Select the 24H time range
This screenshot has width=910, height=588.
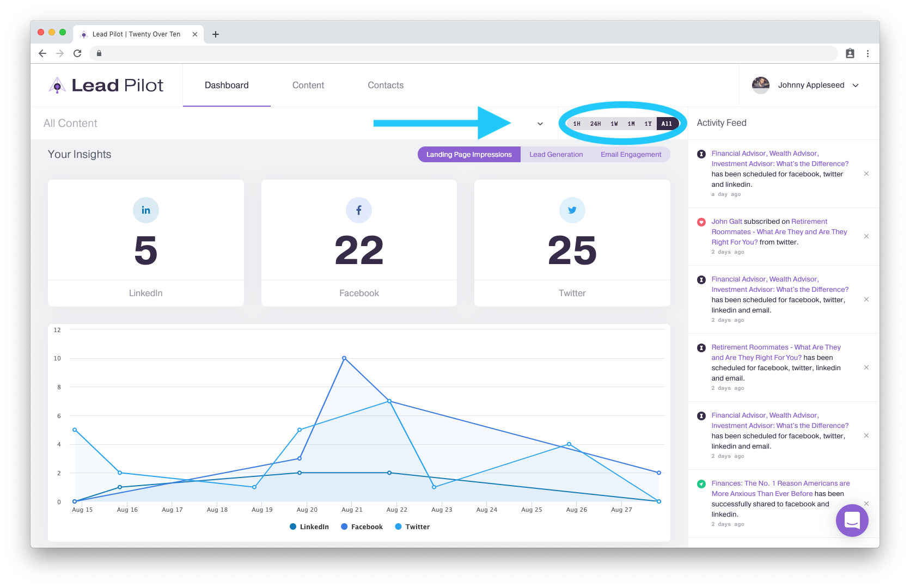pyautogui.click(x=595, y=124)
